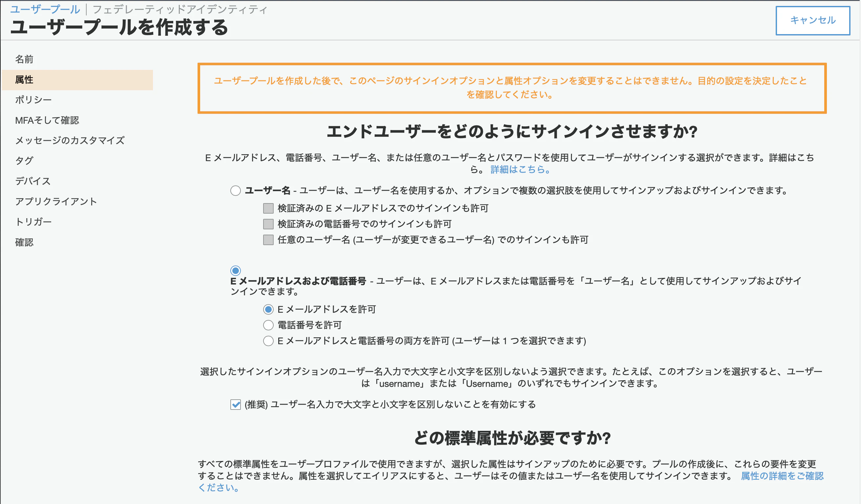The image size is (861, 504).
Task: Select the 属性 sidebar item
Action: pos(24,80)
